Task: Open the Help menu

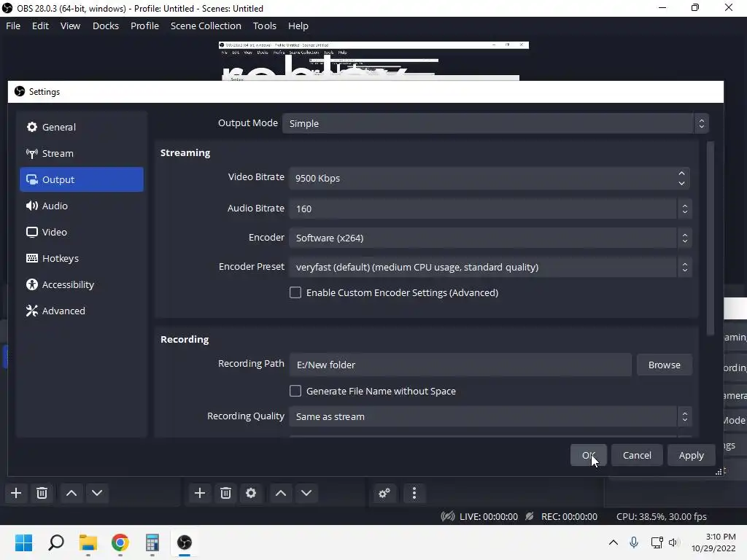Action: 298,26
